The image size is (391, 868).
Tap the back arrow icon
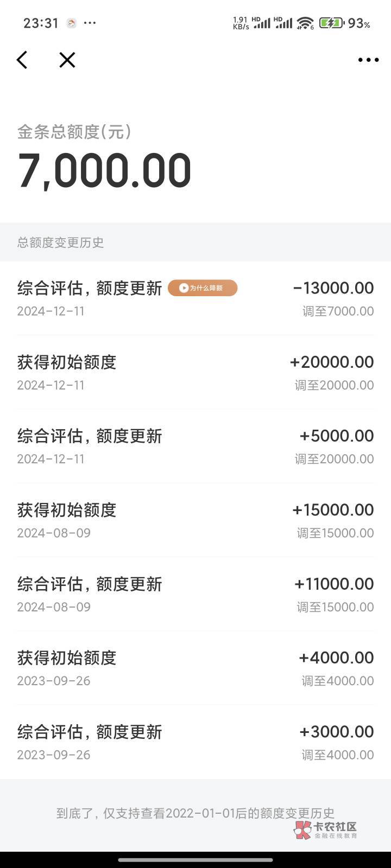click(22, 60)
